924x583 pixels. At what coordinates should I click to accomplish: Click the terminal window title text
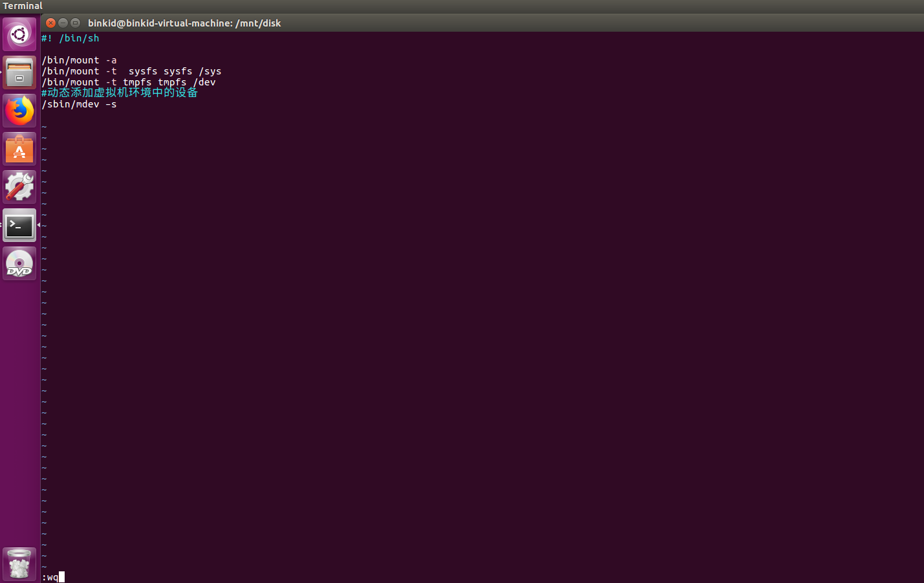tap(184, 23)
